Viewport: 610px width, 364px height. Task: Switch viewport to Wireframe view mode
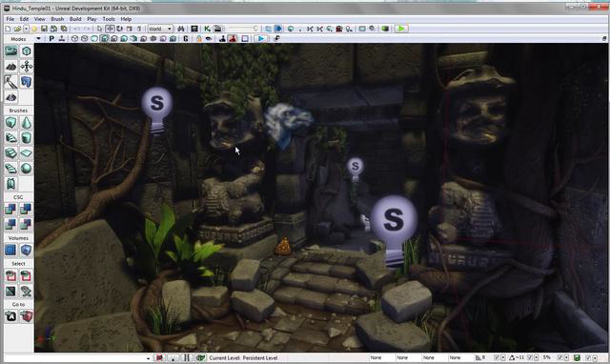84,39
